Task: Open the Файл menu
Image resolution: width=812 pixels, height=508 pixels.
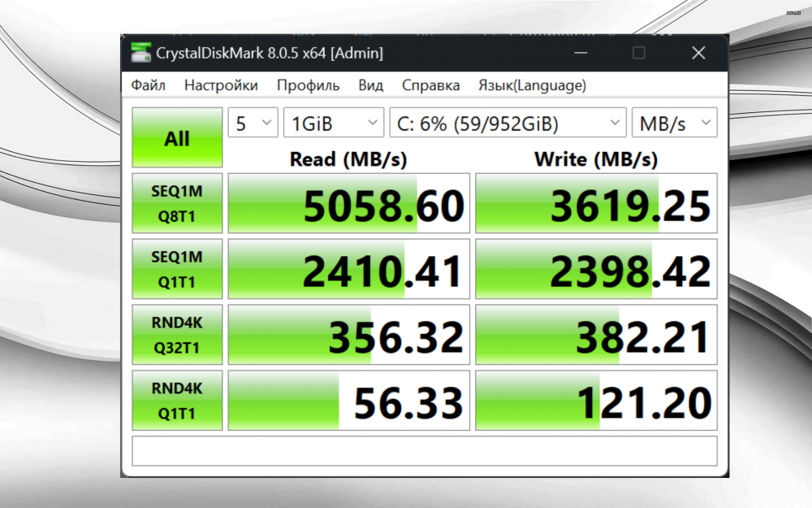Action: tap(148, 85)
